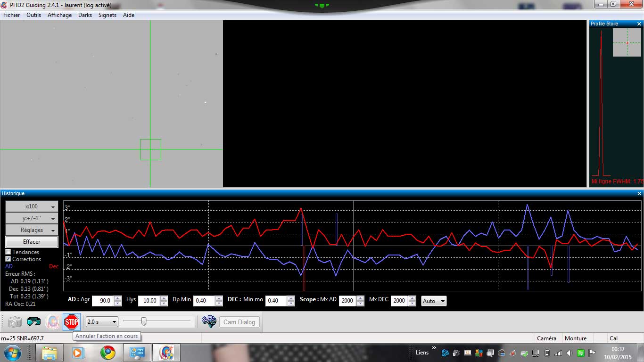Increase AD Agr with up arrow
The width and height of the screenshot is (644, 362).
click(117, 298)
